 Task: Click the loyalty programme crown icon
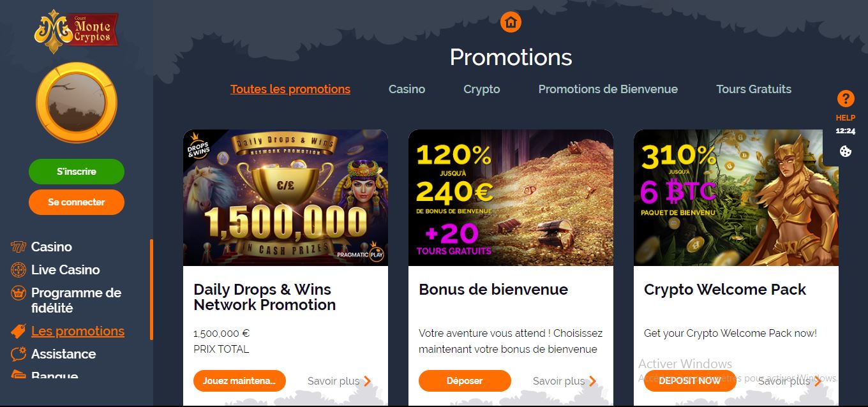click(19, 293)
